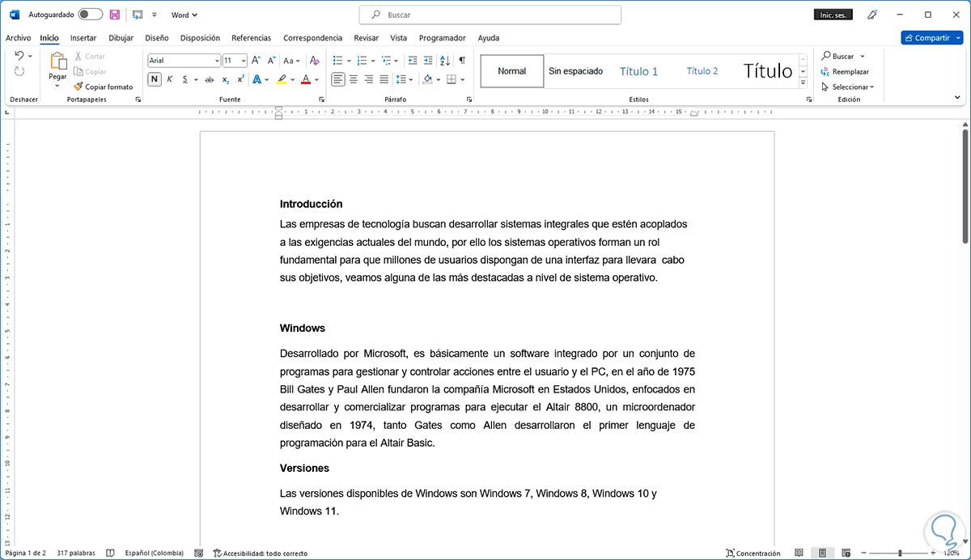Apply subscript formatting
The image size is (971, 560).
click(226, 79)
